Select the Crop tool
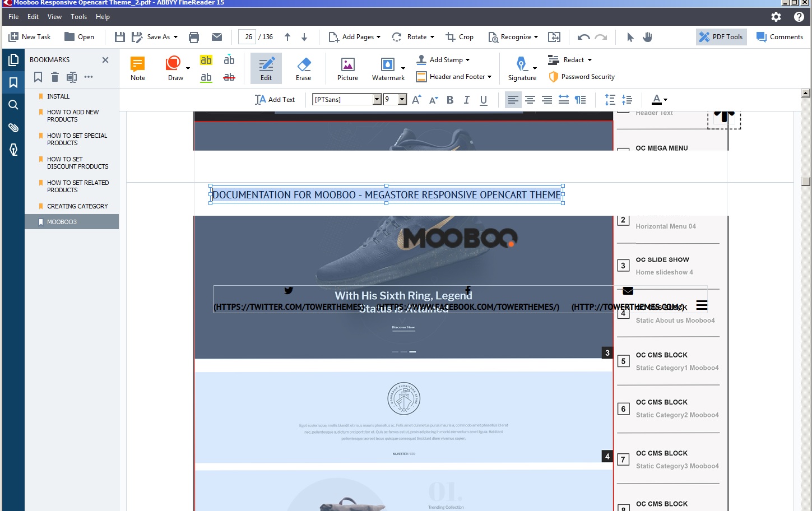The height and width of the screenshot is (511, 812). click(x=460, y=37)
